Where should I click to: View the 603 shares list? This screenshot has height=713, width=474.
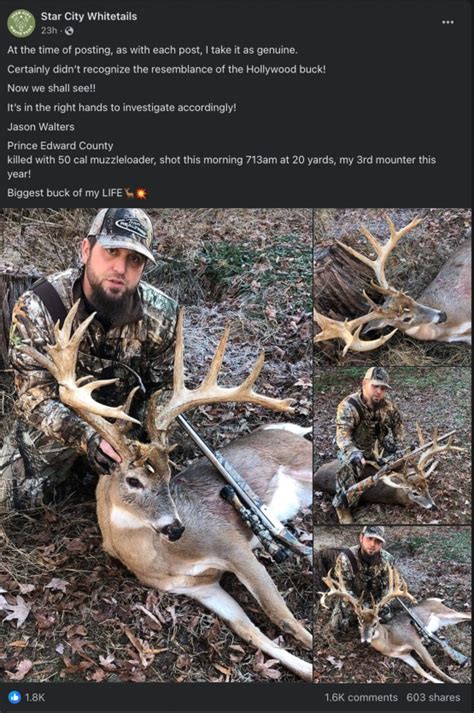click(433, 697)
